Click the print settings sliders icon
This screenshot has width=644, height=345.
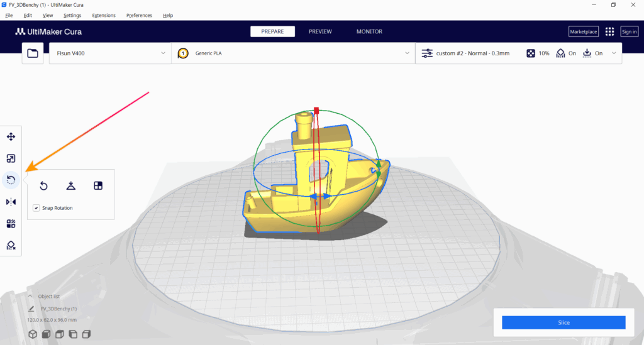(427, 53)
